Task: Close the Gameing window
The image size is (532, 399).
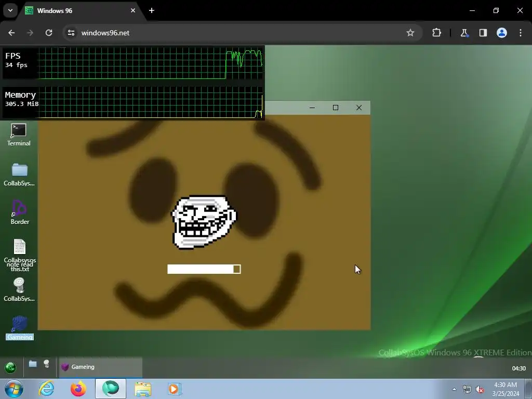Action: click(x=359, y=108)
